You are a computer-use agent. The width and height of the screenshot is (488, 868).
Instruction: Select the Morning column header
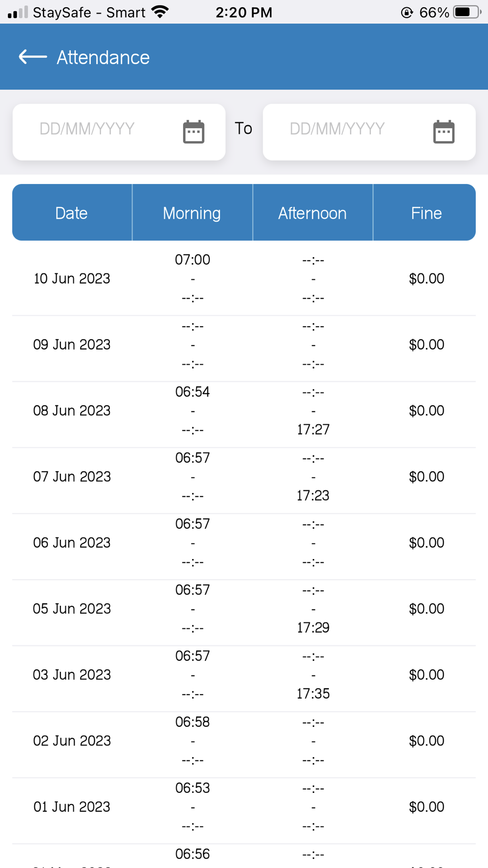(x=192, y=213)
